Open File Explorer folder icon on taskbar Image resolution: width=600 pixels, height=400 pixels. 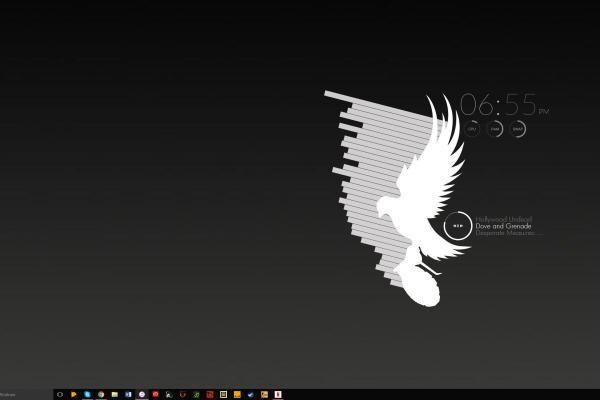click(114, 394)
